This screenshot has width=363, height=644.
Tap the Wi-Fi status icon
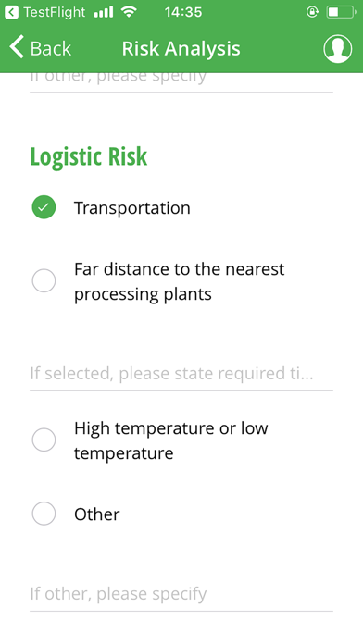pos(129,12)
